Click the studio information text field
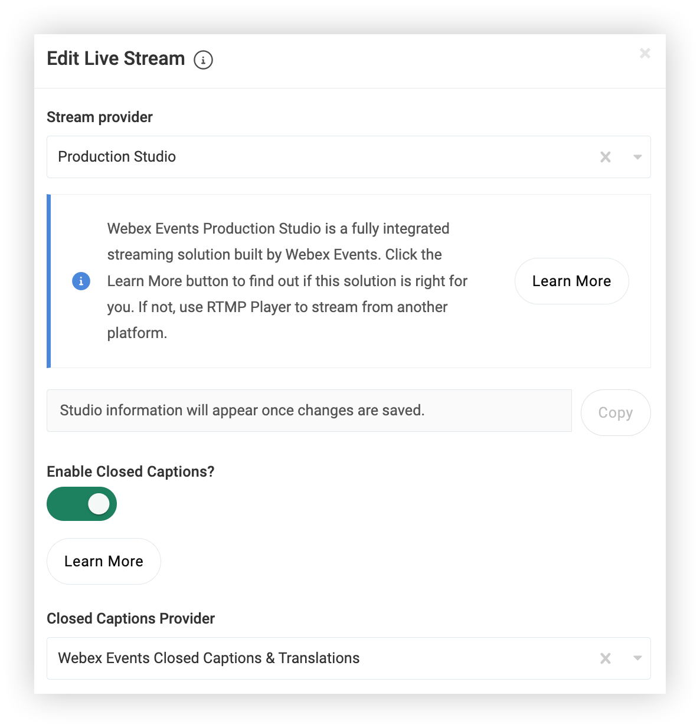 309,411
